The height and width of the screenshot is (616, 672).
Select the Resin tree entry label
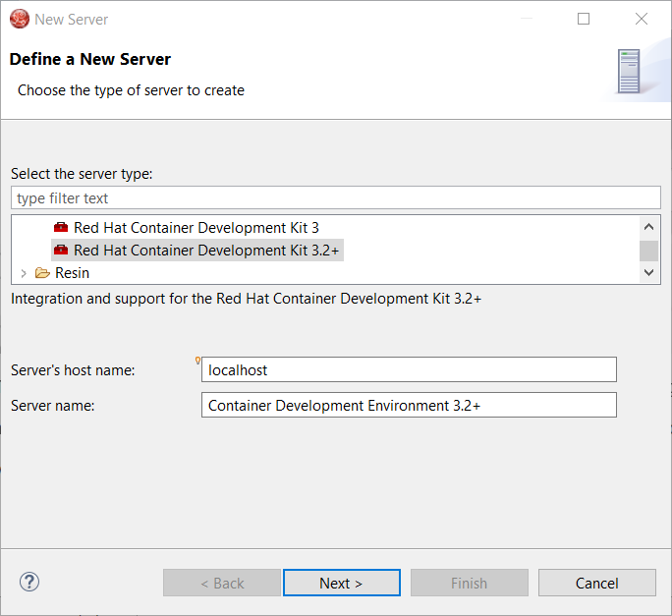(x=72, y=273)
